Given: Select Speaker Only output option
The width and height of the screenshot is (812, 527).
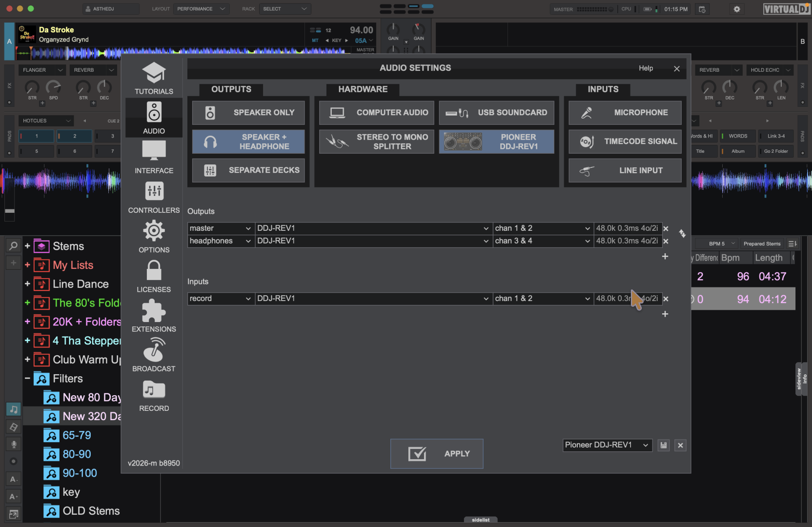Looking at the screenshot, I should [248, 113].
